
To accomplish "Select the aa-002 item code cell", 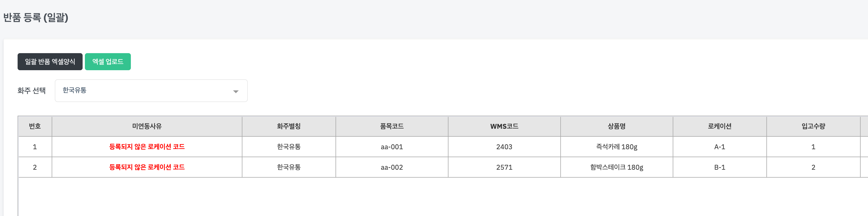I will 391,167.
